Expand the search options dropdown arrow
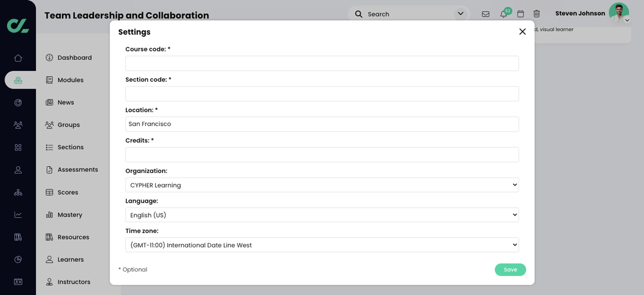 [461, 14]
